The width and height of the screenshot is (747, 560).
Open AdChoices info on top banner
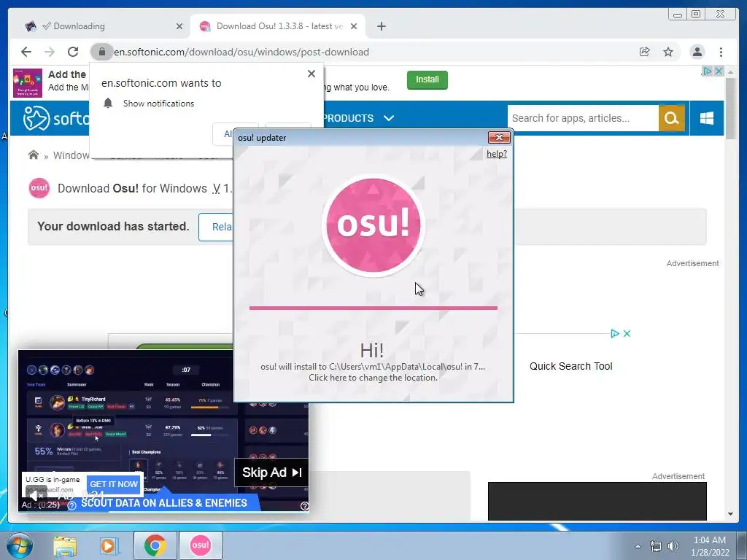[x=708, y=71]
